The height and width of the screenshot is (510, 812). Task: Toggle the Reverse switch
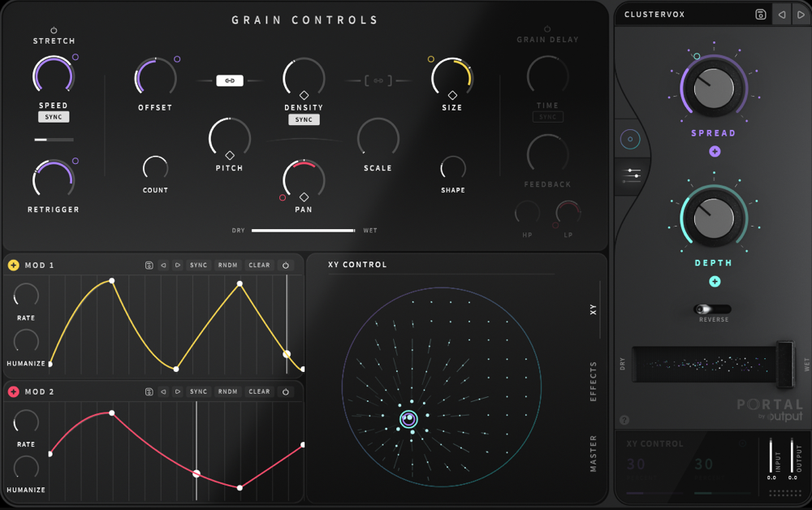pos(712,309)
